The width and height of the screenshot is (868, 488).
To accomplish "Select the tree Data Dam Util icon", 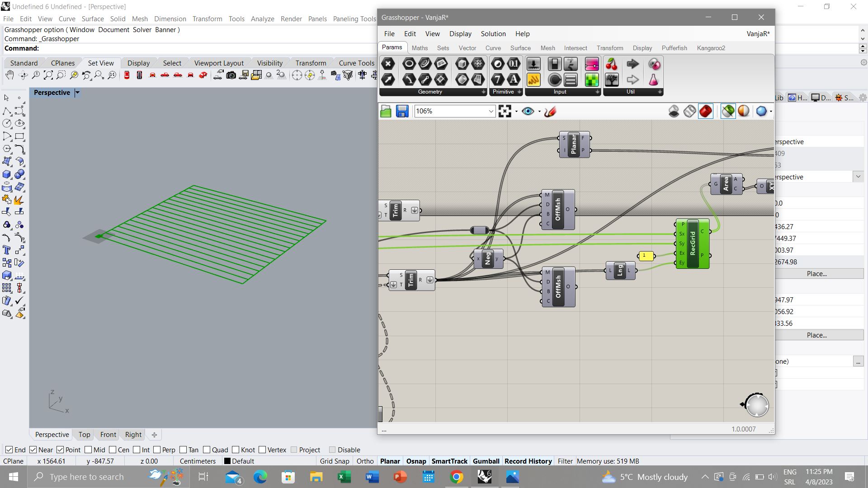I will (x=612, y=80).
